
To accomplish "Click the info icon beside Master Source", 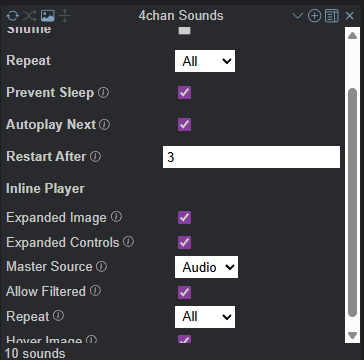I will click(x=101, y=266).
